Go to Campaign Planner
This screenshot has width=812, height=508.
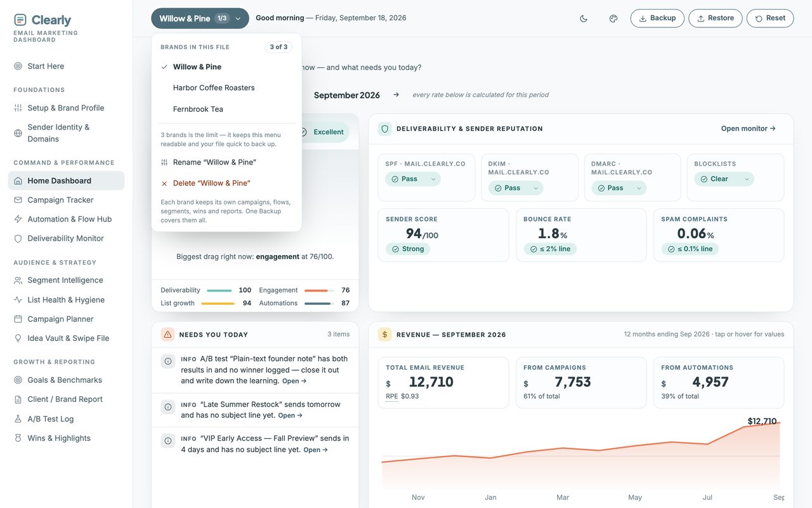(66, 319)
